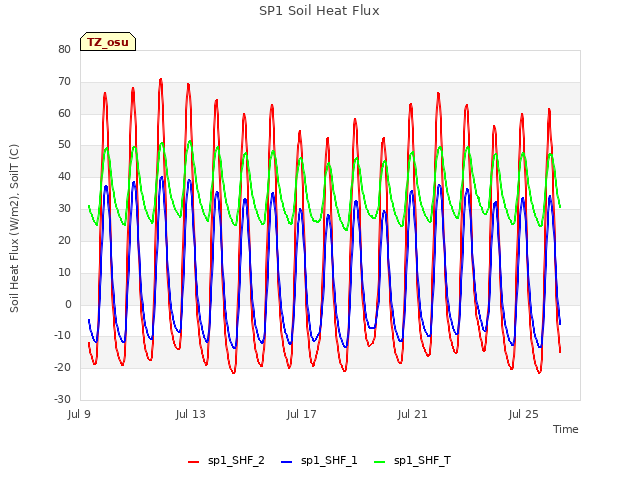Select the sp1_SHF_2 legend label
640x480 pixels.
click(x=236, y=461)
